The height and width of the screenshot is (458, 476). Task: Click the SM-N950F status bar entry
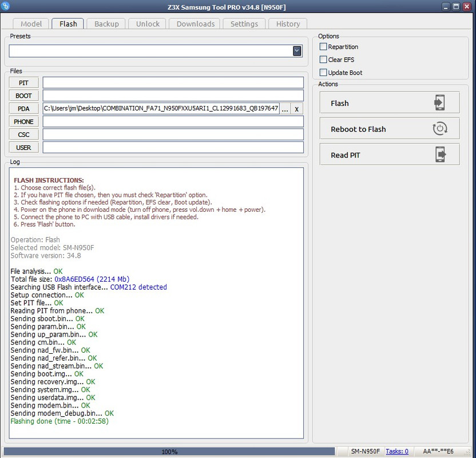tap(365, 451)
